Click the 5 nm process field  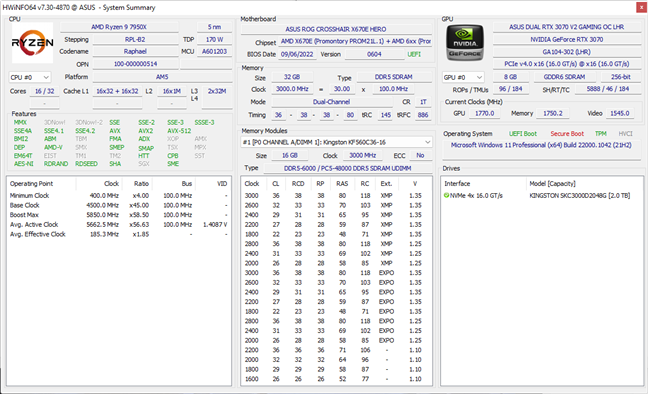(214, 27)
